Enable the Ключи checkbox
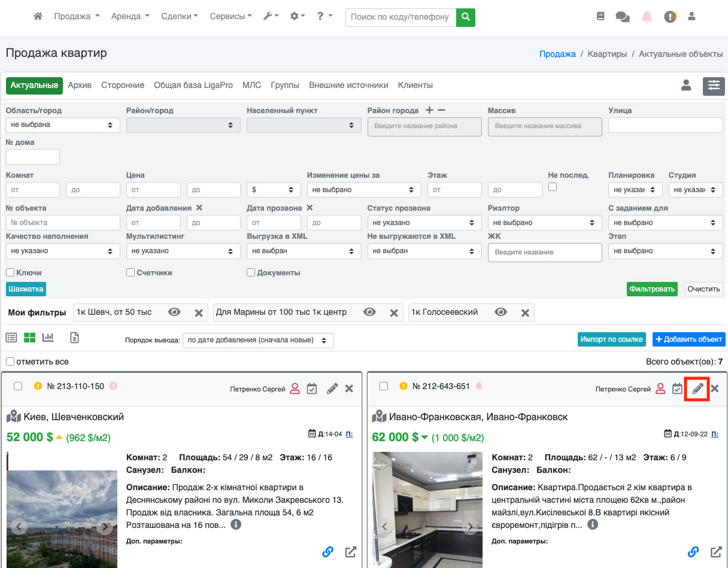The width and height of the screenshot is (728, 568). point(10,273)
